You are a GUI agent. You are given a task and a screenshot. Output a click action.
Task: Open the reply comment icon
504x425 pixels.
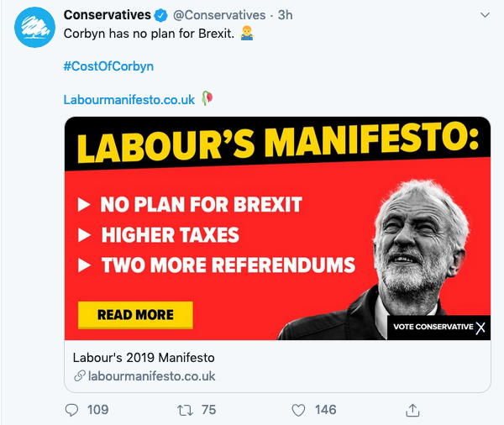pyautogui.click(x=72, y=409)
